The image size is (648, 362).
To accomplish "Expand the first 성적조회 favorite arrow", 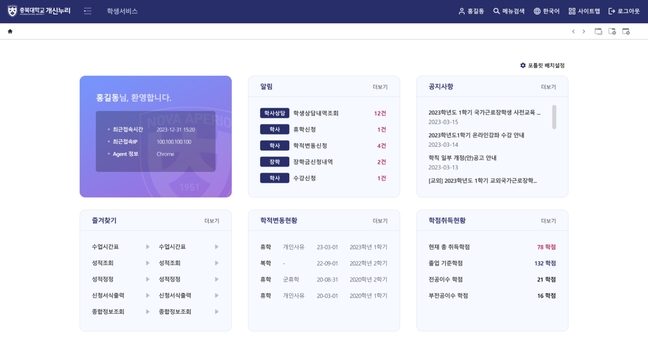I will 148,263.
